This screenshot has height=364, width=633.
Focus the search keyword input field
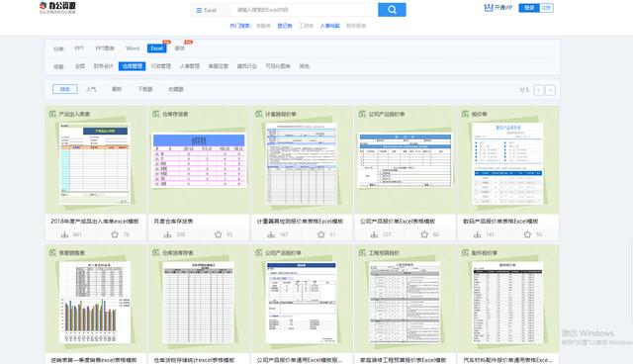304,10
